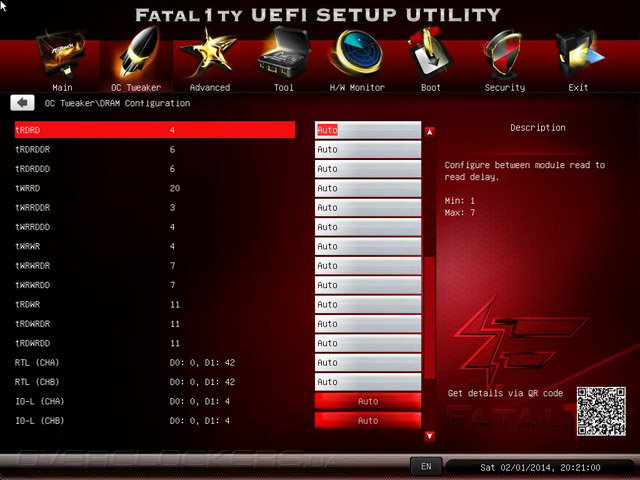640x480 pixels.
Task: Open the Advanced star icon
Action: 209,54
